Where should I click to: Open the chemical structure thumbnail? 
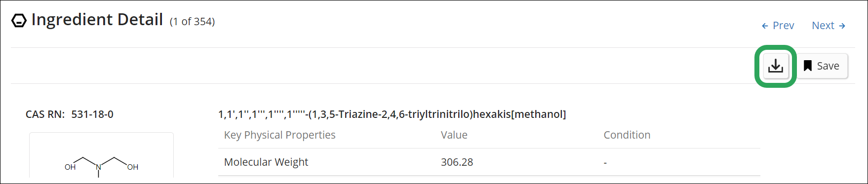click(101, 155)
